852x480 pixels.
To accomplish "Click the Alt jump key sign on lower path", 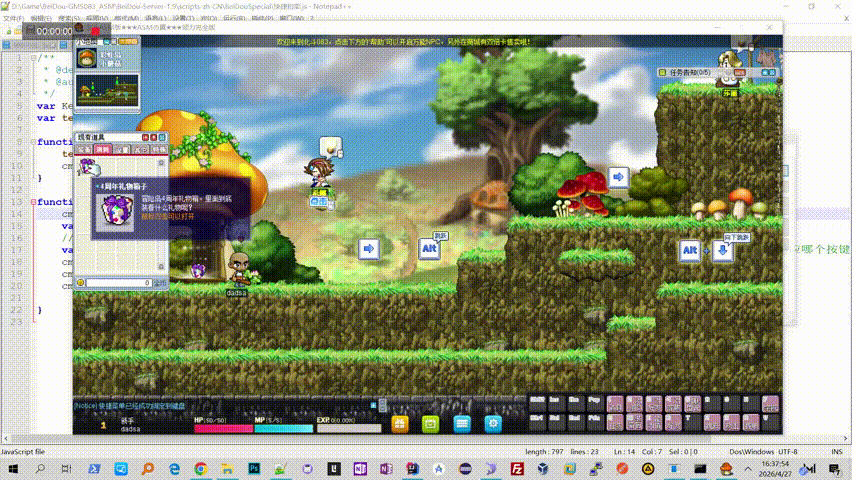I will pos(429,249).
